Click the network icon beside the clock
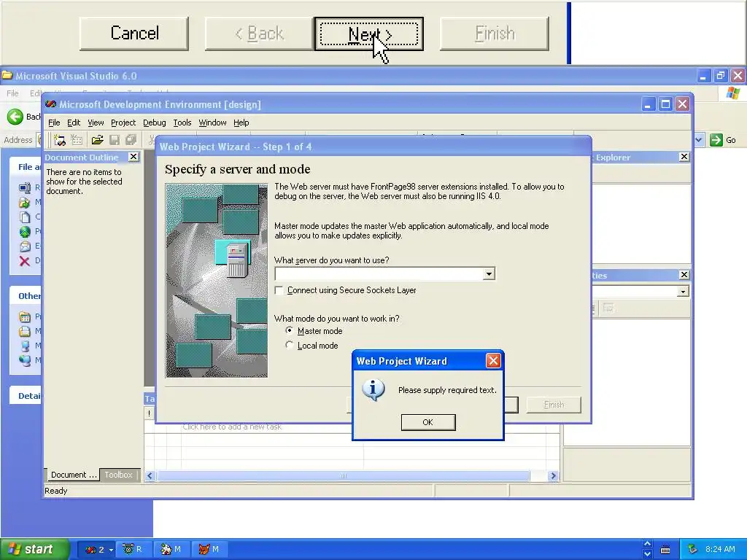The width and height of the screenshot is (747, 560). pos(693,549)
